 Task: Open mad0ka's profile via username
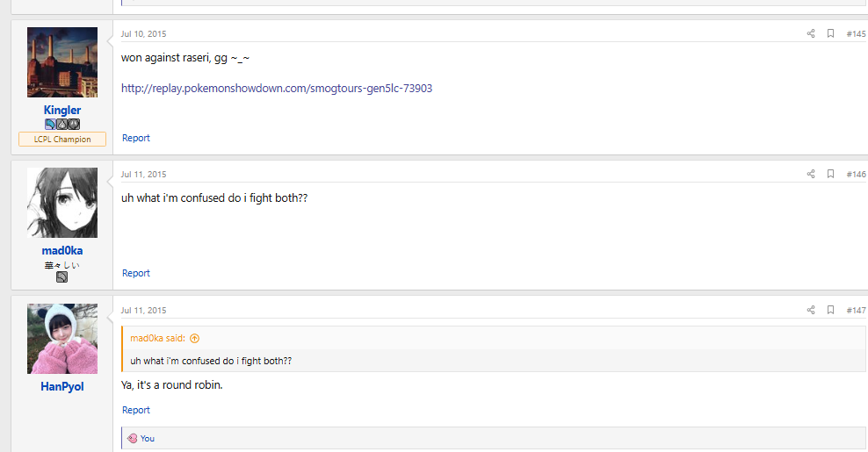point(62,251)
